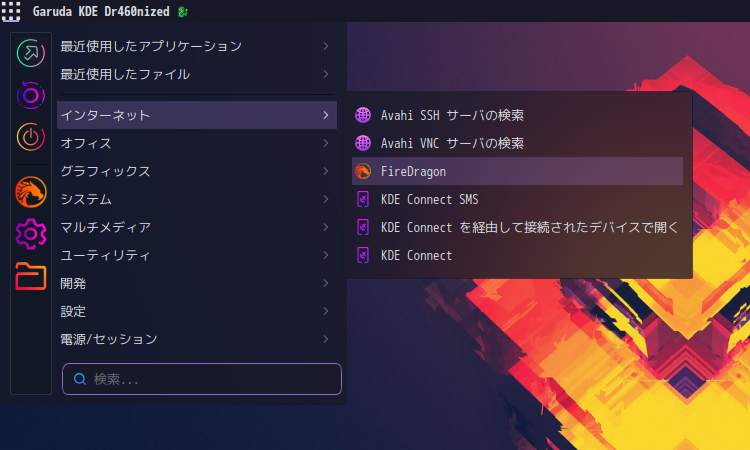Launch FireDragon from the sidebar dragon icon
Image resolution: width=750 pixels, height=450 pixels.
[x=31, y=192]
